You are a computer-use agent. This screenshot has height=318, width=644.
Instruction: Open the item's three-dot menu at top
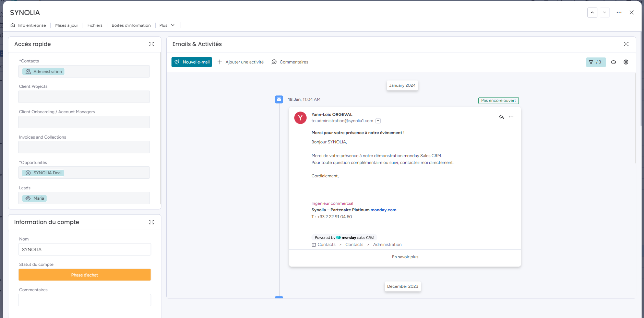tap(619, 12)
